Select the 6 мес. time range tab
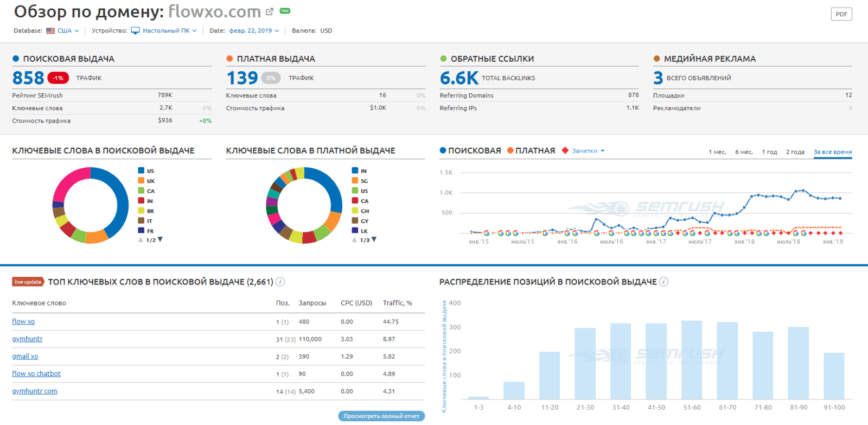The image size is (868, 425). [x=744, y=152]
